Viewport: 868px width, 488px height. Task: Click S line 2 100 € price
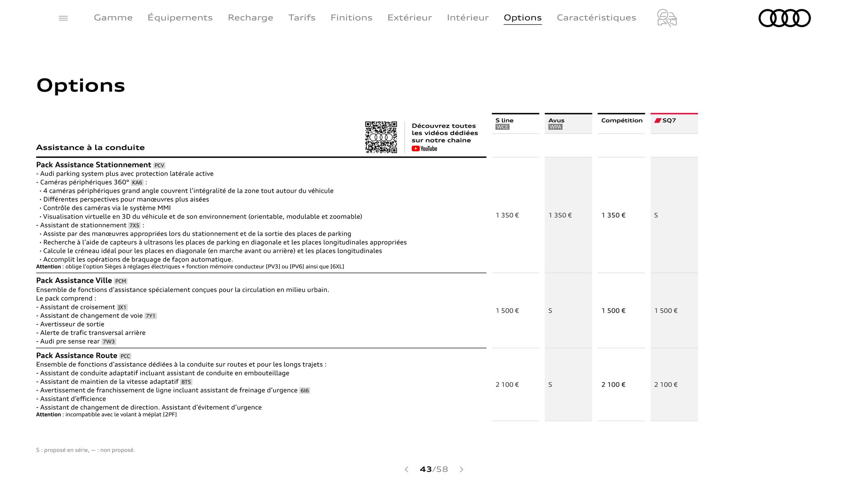507,385
